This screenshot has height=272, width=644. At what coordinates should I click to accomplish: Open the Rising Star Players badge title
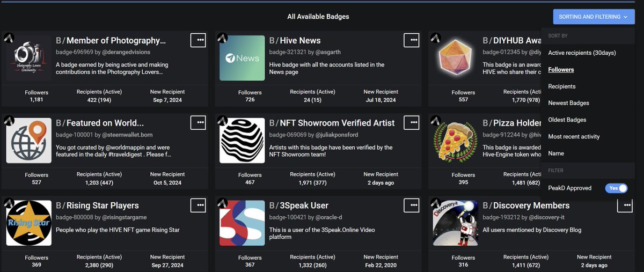pyautogui.click(x=97, y=206)
